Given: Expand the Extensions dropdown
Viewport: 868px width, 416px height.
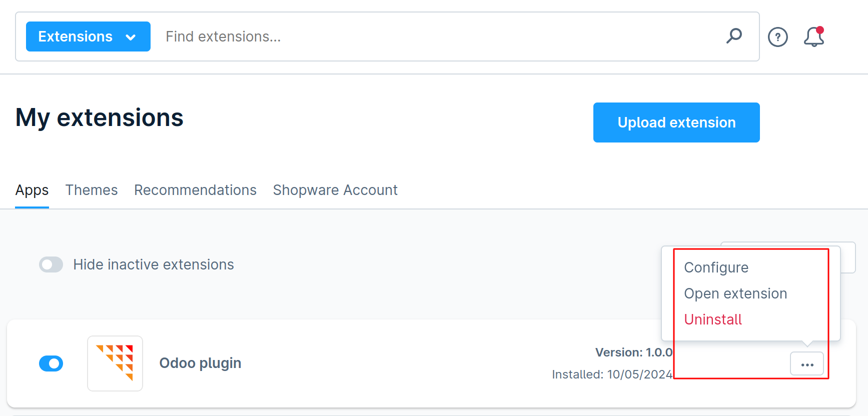Looking at the screenshot, I should 88,36.
